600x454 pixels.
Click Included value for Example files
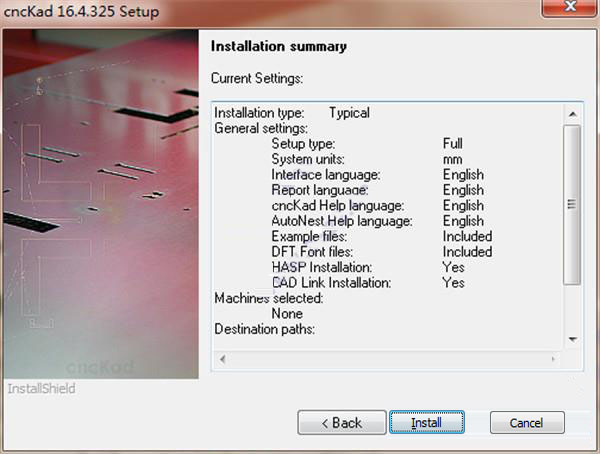pos(468,236)
